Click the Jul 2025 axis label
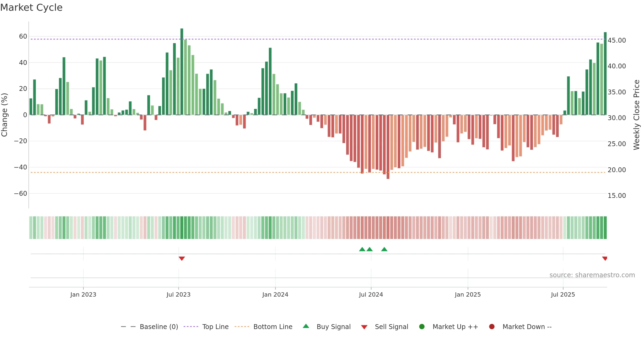This screenshot has height=362, width=644. (563, 294)
